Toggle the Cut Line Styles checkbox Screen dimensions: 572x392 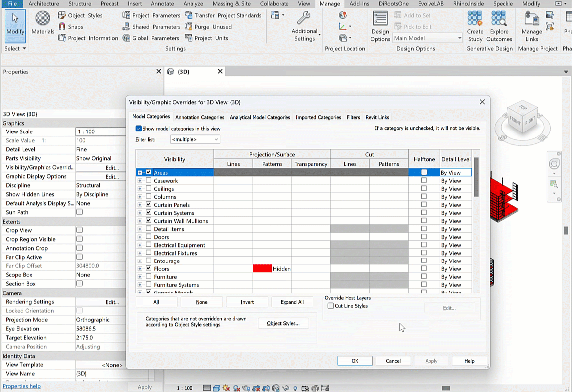(x=331, y=306)
